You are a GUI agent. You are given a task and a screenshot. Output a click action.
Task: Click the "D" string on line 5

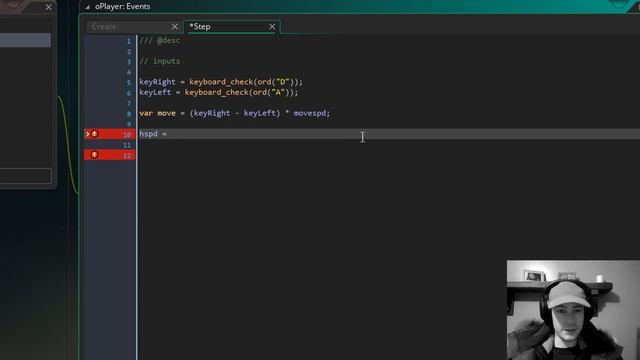click(282, 82)
